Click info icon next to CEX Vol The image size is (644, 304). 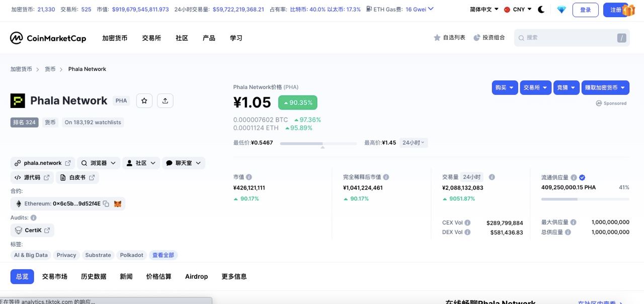pyautogui.click(x=467, y=223)
